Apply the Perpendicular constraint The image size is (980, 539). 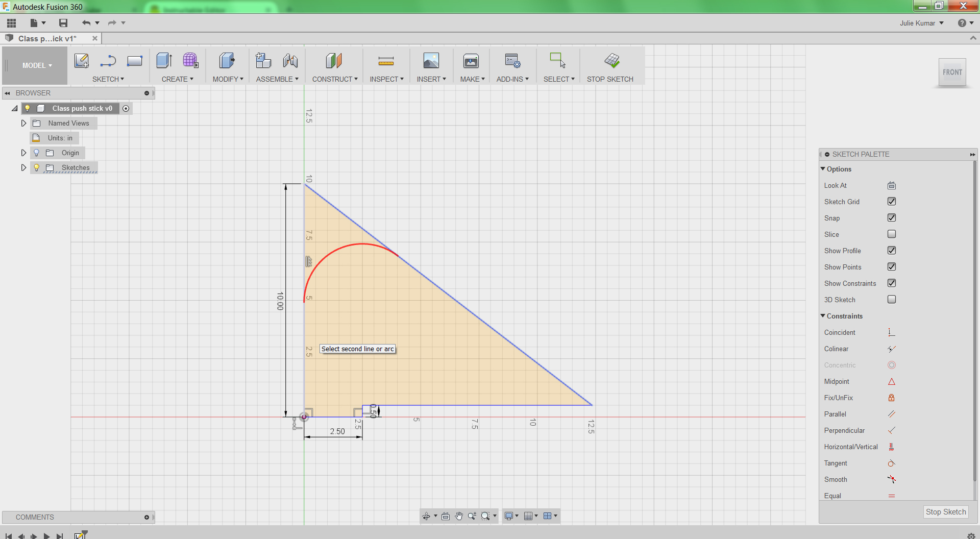point(892,431)
